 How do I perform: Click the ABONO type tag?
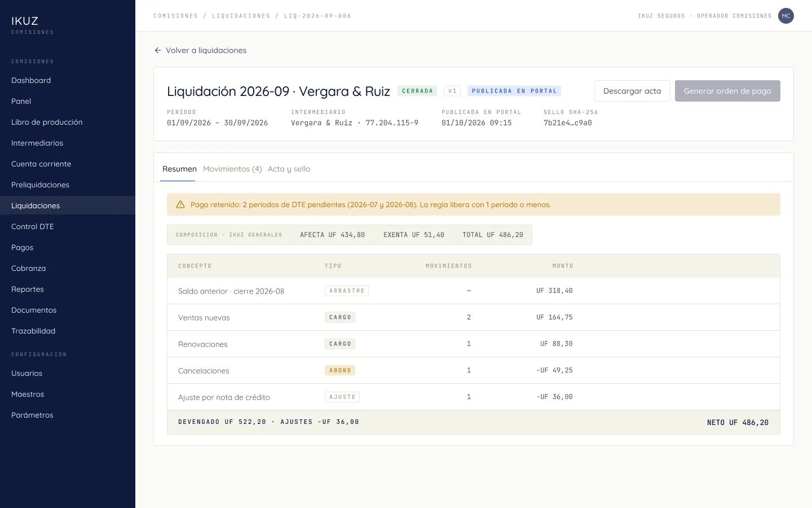coord(340,370)
